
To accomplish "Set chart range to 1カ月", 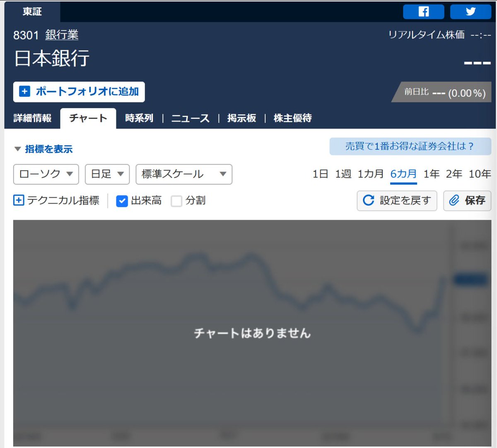I will 371,174.
